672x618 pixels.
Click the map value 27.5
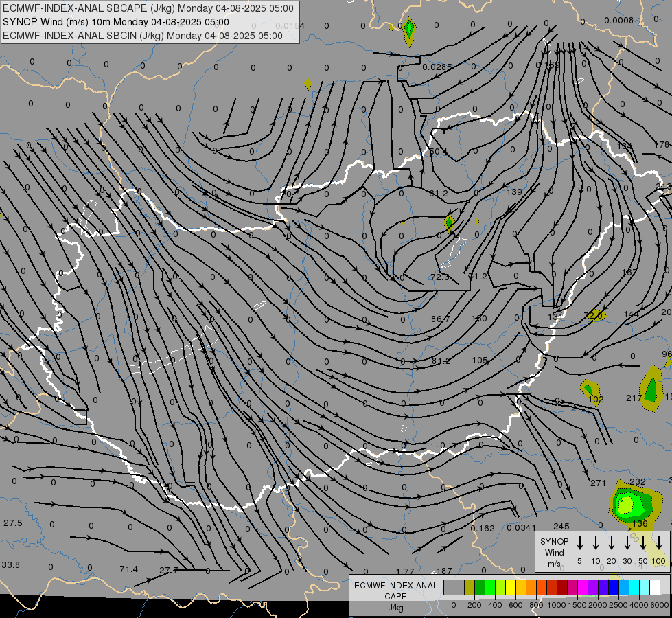(13, 523)
